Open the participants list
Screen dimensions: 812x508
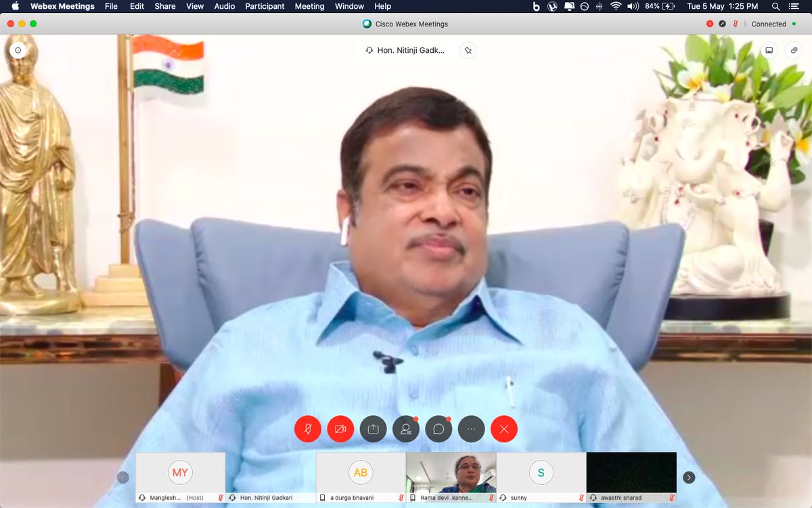point(405,429)
